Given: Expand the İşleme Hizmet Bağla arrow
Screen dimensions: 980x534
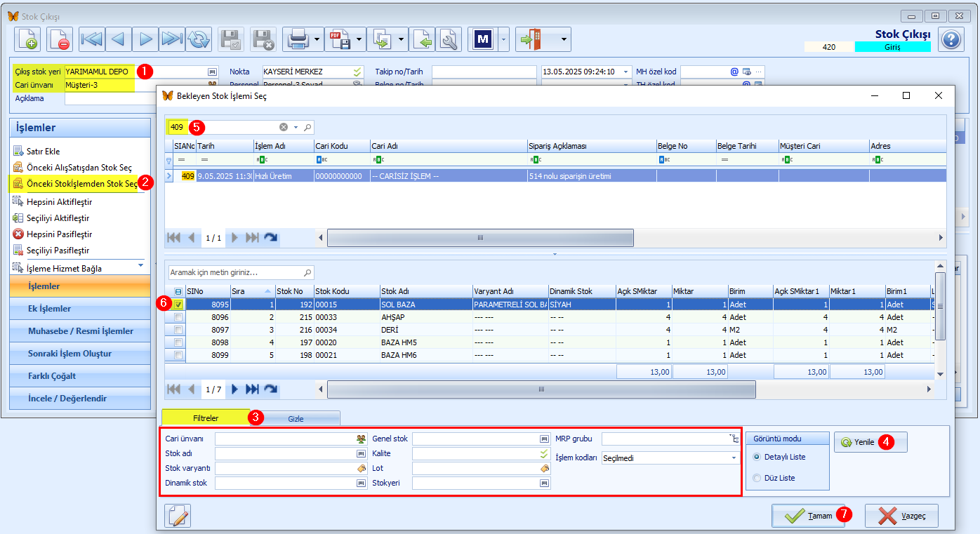Looking at the screenshot, I should coord(140,266).
